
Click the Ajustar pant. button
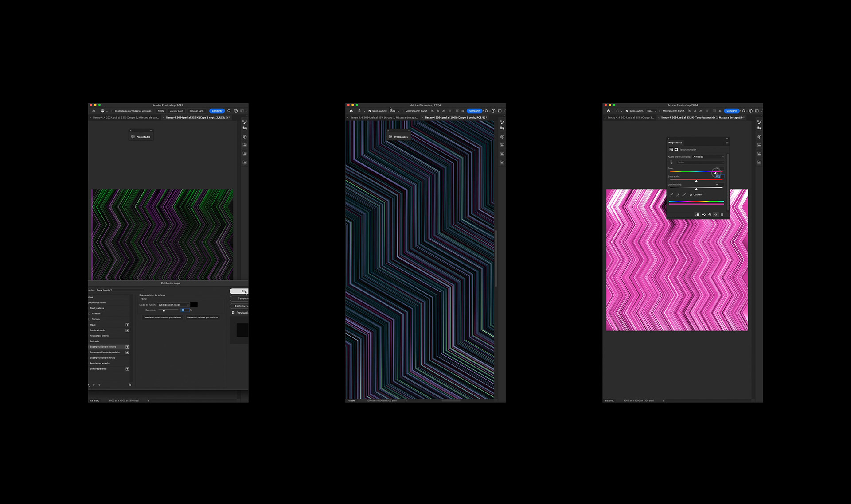[176, 111]
